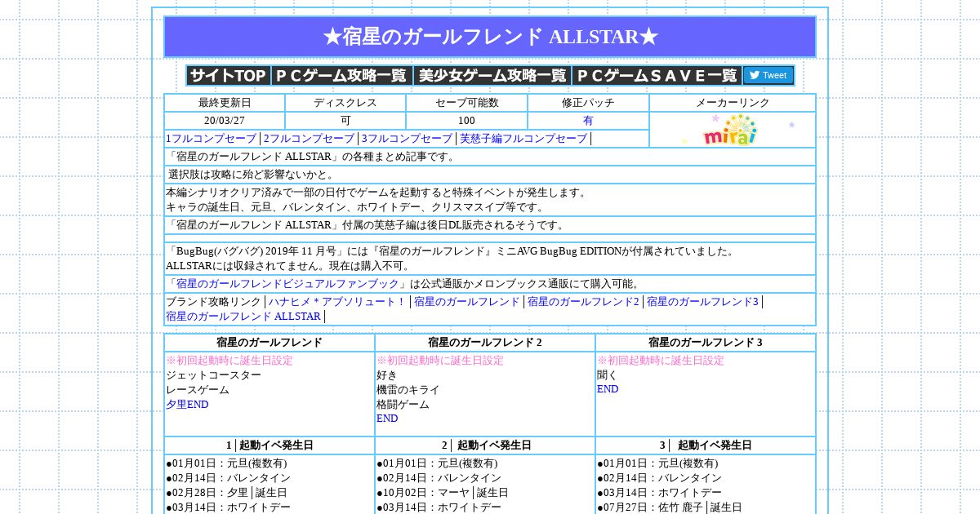The width and height of the screenshot is (980, 514).
Task: Open ＰＣゲーム攻略一覧 navigation link
Action: point(341,76)
